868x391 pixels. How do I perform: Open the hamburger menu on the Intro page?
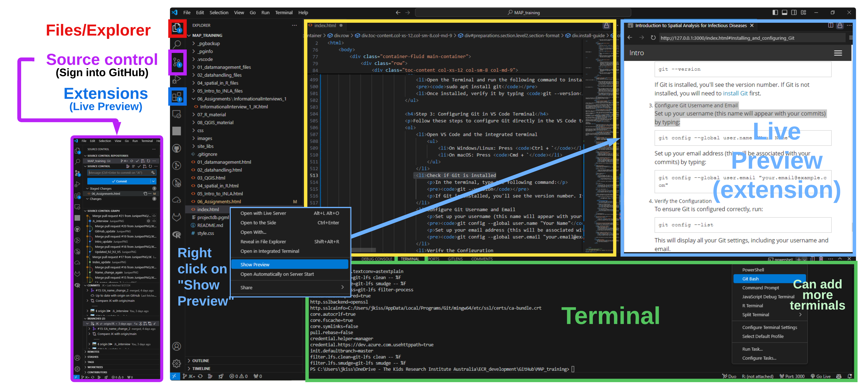coord(838,53)
